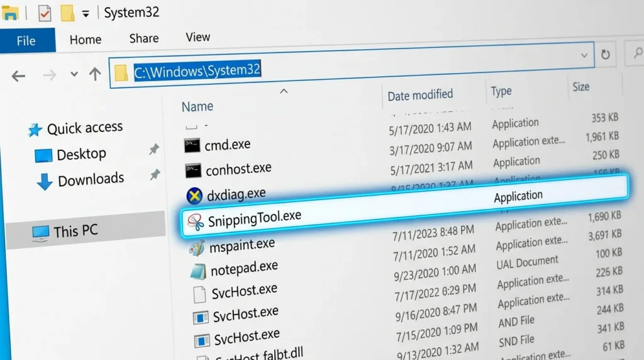Click the date 7/11/2023 8:48 PM
Screen dimensions: 644x360
[433, 233]
